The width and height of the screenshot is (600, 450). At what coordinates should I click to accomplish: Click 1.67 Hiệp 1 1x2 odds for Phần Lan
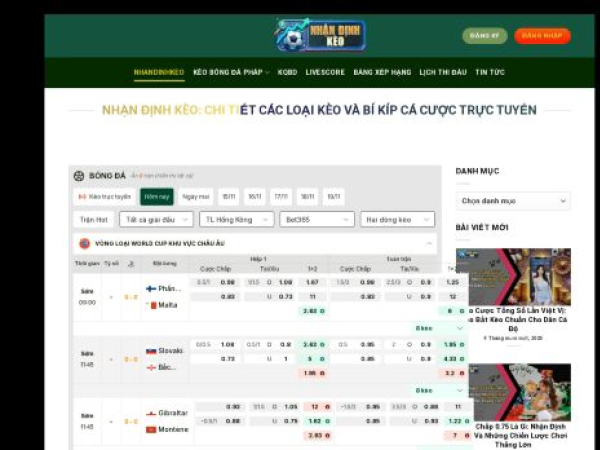[312, 282]
